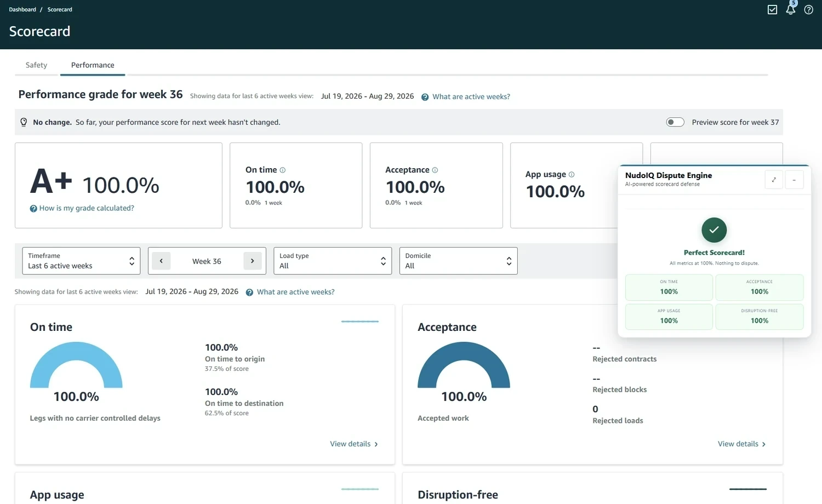The image size is (822, 504).
Task: Open top What are active weeks link
Action: click(471, 96)
